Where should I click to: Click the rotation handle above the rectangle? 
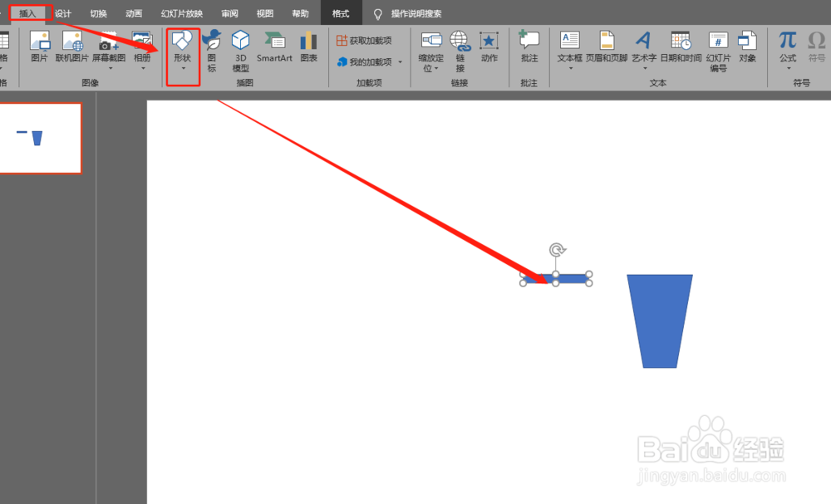click(x=557, y=249)
